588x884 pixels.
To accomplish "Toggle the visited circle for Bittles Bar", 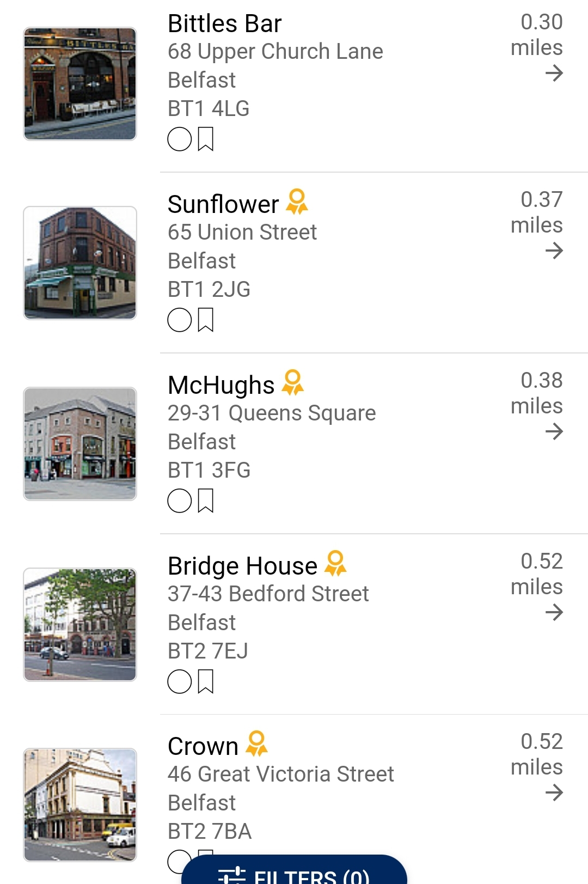I will (180, 139).
